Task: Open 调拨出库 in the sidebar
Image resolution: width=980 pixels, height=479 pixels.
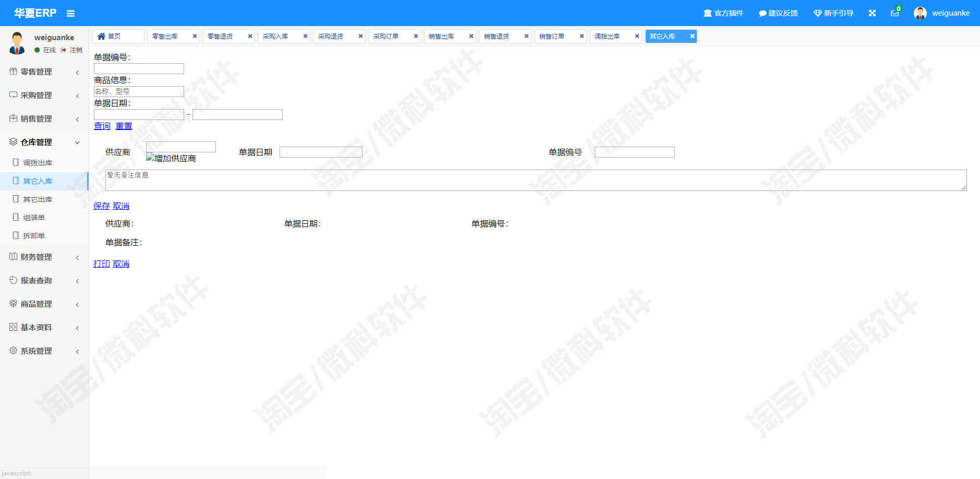Action: click(44, 163)
